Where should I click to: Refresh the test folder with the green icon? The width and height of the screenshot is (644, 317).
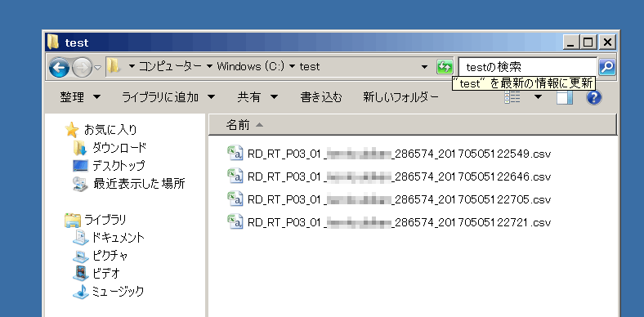(445, 66)
